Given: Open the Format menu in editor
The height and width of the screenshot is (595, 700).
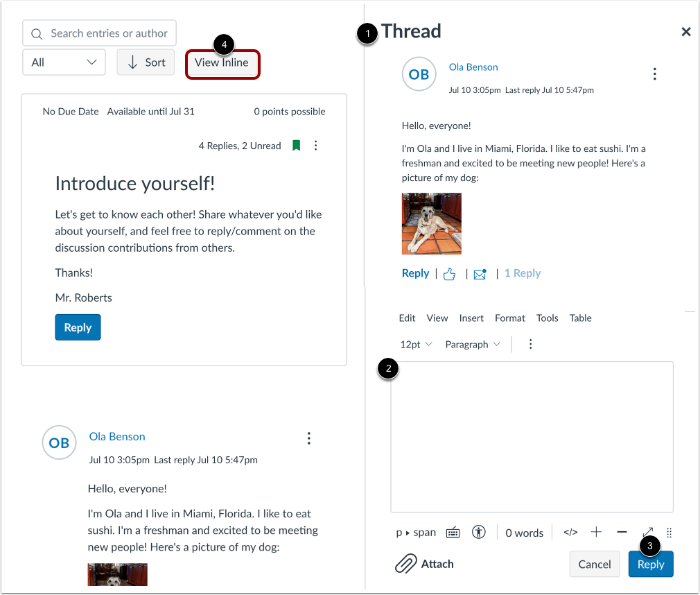Looking at the screenshot, I should [x=510, y=318].
